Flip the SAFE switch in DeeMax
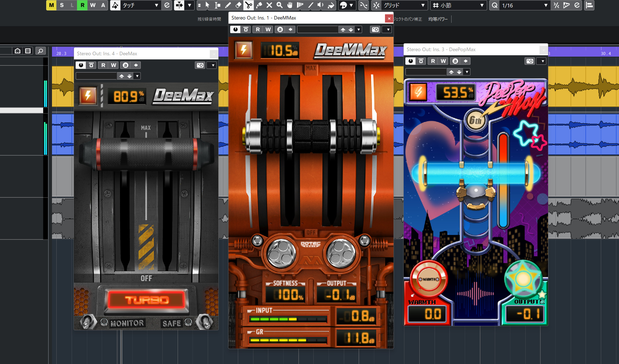 tap(205, 322)
